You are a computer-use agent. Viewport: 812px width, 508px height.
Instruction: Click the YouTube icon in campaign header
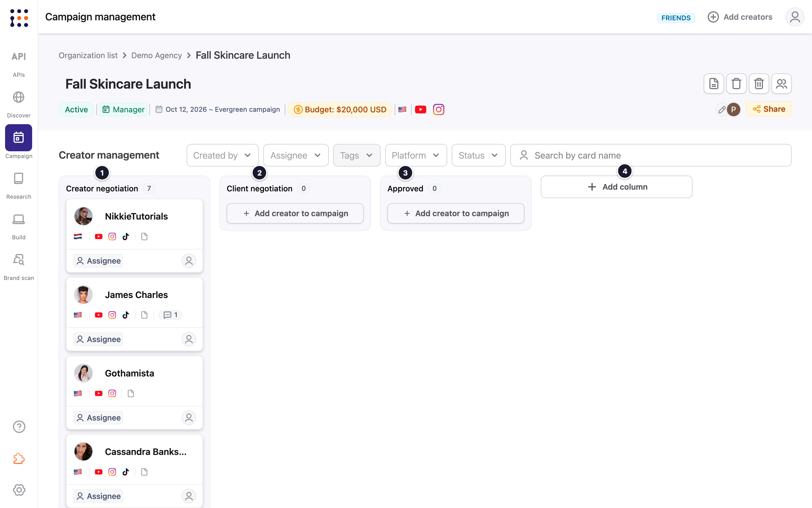tap(420, 110)
